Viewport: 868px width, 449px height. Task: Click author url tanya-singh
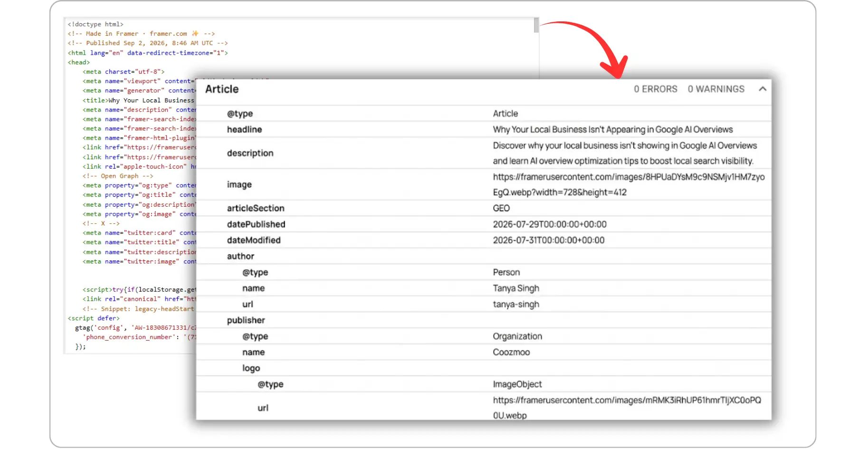[x=516, y=305]
